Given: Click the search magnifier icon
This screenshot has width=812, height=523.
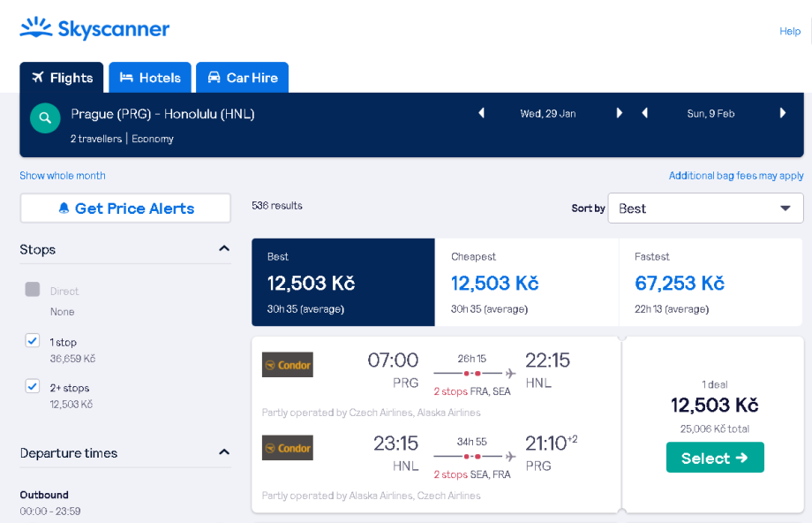Looking at the screenshot, I should coord(45,117).
